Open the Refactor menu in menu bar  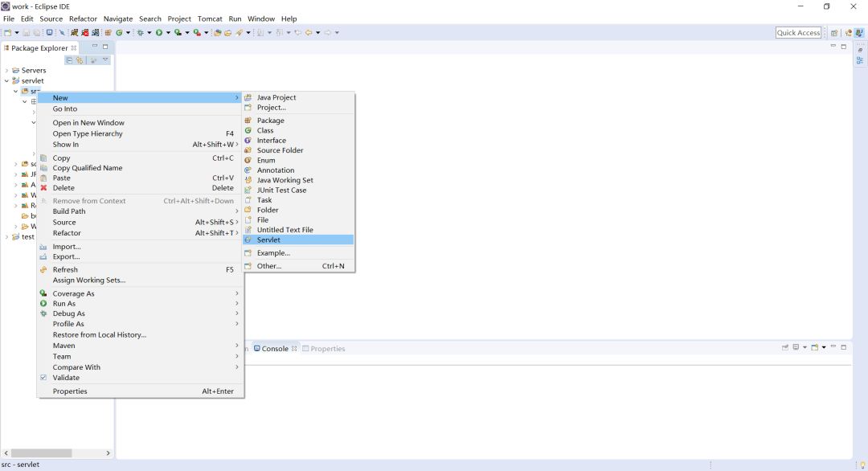83,18
